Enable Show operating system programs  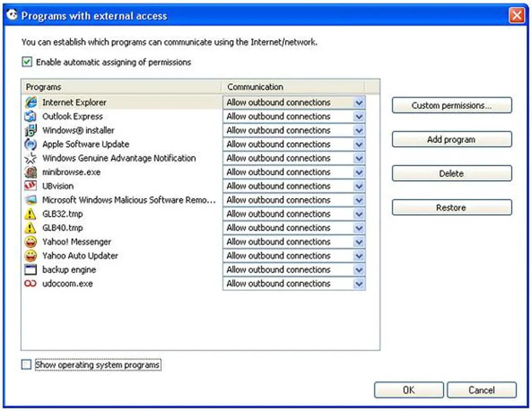26,364
